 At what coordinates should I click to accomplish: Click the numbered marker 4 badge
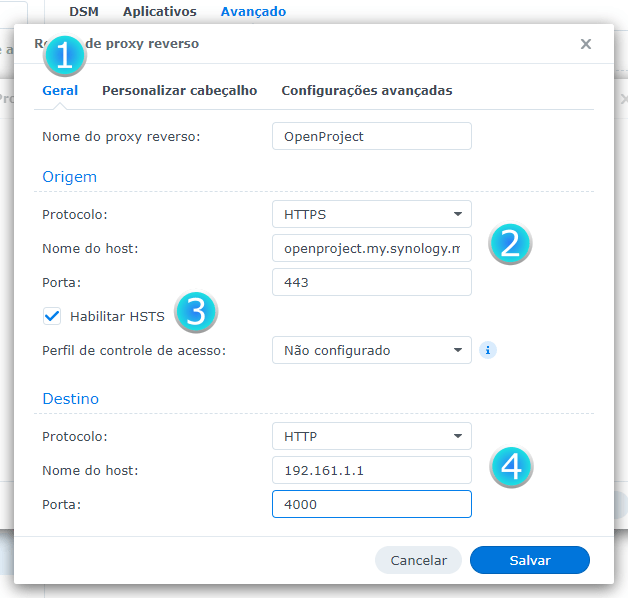click(x=511, y=467)
